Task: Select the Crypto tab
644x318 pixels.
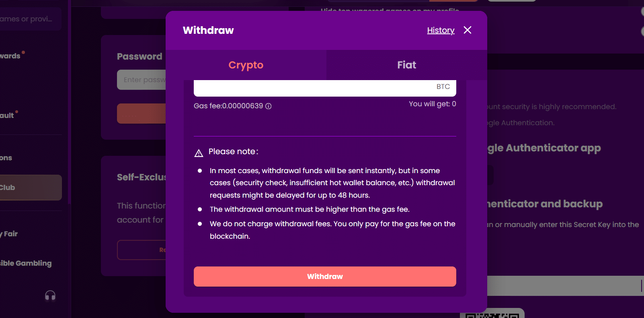Action: click(246, 65)
